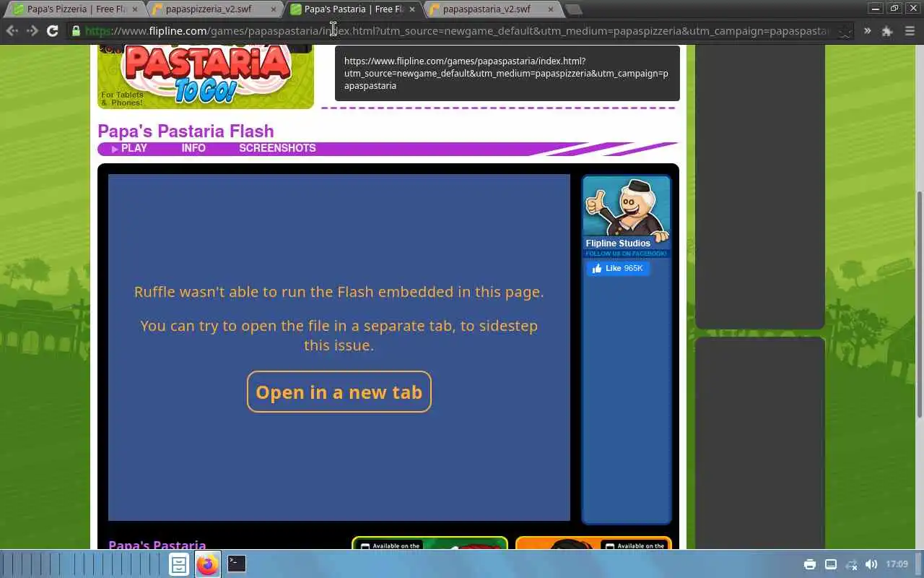
Task: Click the volume speaker tray icon
Action: pyautogui.click(x=871, y=564)
